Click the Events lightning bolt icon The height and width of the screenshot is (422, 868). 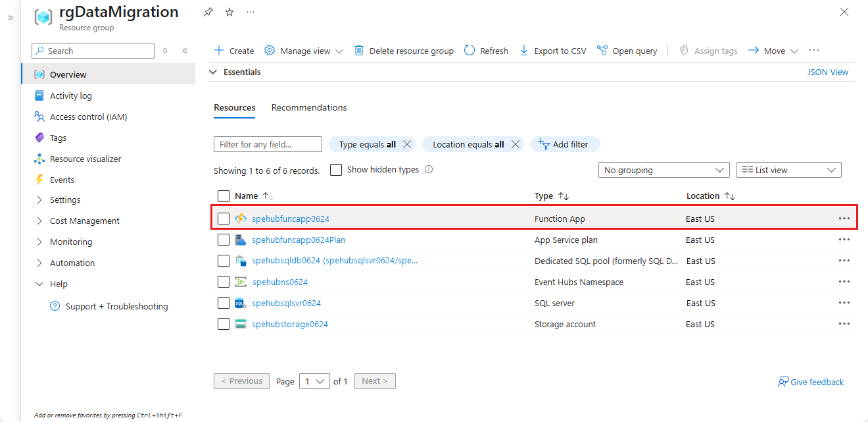click(39, 180)
